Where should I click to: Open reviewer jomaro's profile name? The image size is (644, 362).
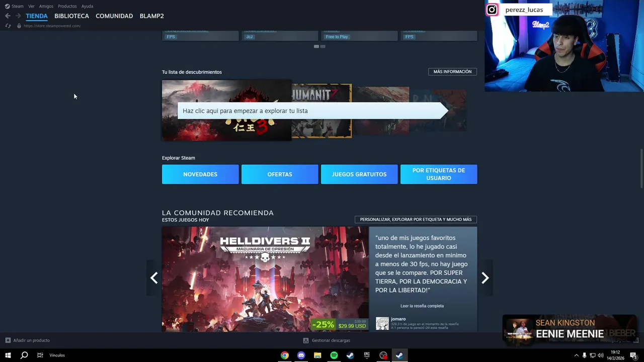[x=398, y=319]
